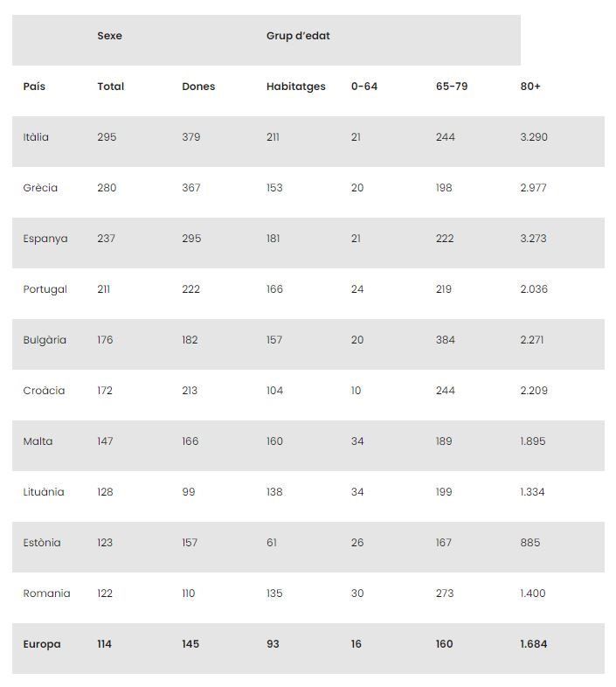Image resolution: width=616 pixels, height=687 pixels.
Task: Click the Grup d'edat group heading
Action: [298, 36]
